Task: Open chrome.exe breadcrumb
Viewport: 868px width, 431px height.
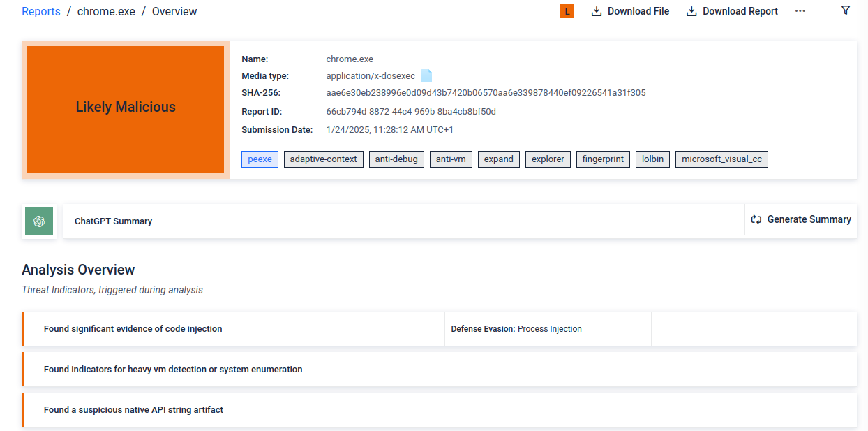Action: [106, 11]
